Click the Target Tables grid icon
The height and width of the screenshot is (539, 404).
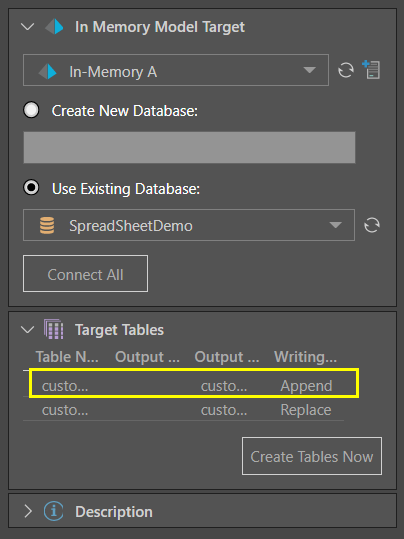tap(54, 329)
